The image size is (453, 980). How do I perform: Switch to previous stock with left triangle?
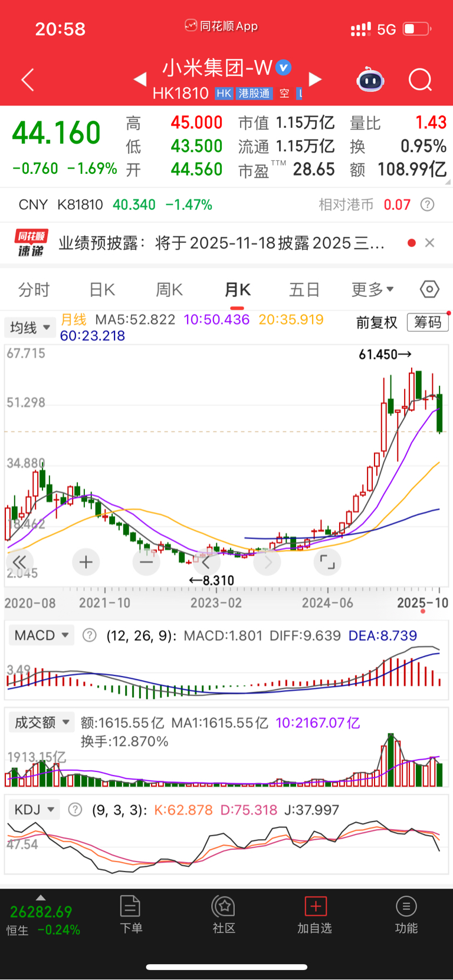(140, 80)
